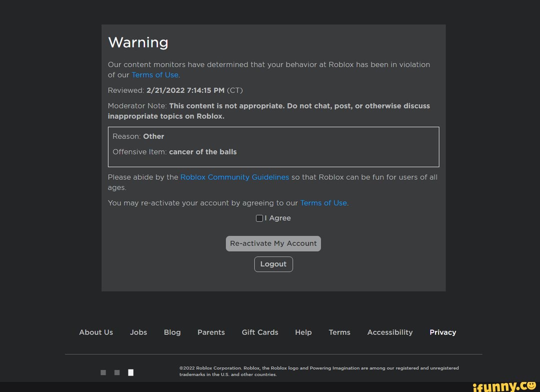
Task: Click the Re-activate My Account button
Action: 273,244
